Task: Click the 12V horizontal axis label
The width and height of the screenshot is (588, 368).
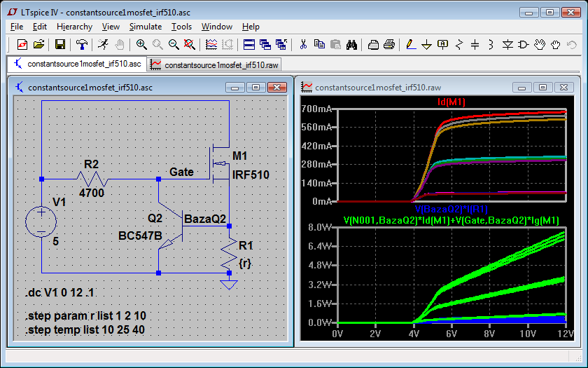Action: click(566, 334)
